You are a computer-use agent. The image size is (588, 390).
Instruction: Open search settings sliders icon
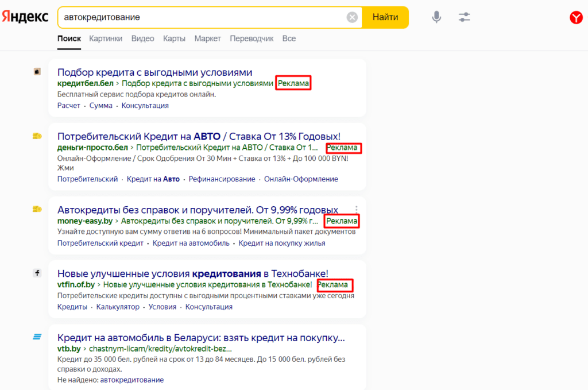pyautogui.click(x=464, y=17)
